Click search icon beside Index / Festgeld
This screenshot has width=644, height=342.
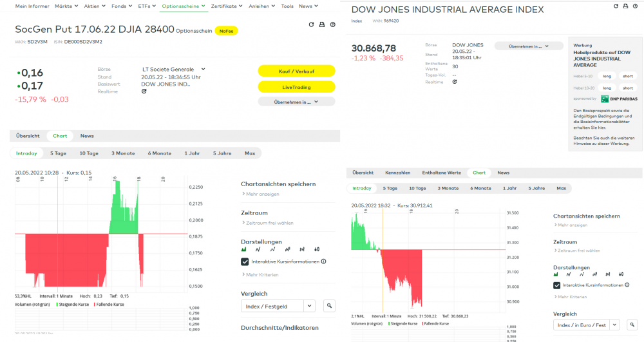[329, 306]
